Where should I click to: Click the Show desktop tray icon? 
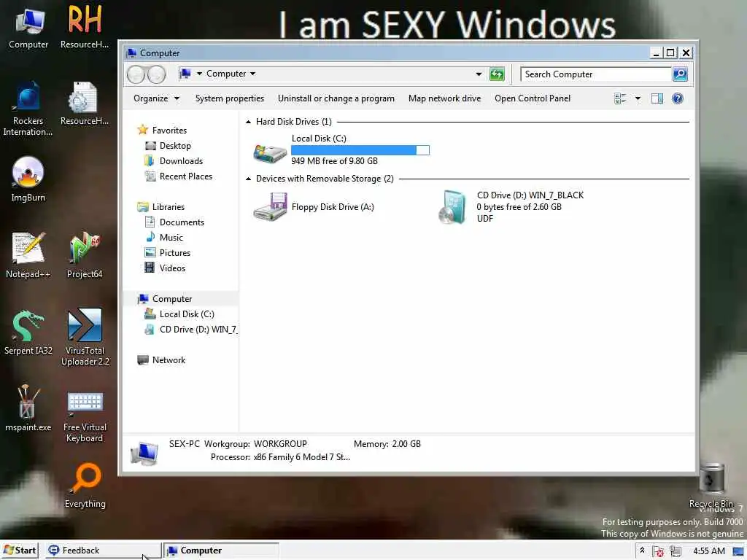738,551
